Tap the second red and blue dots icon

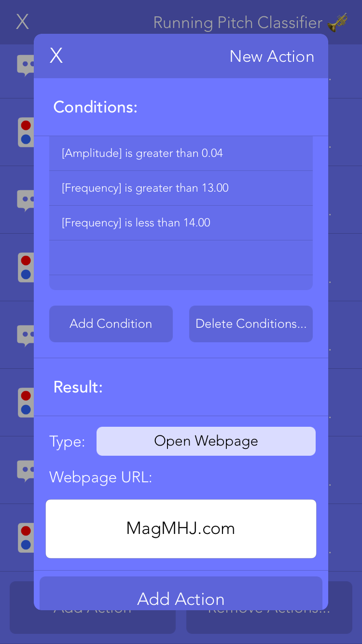[x=26, y=267]
